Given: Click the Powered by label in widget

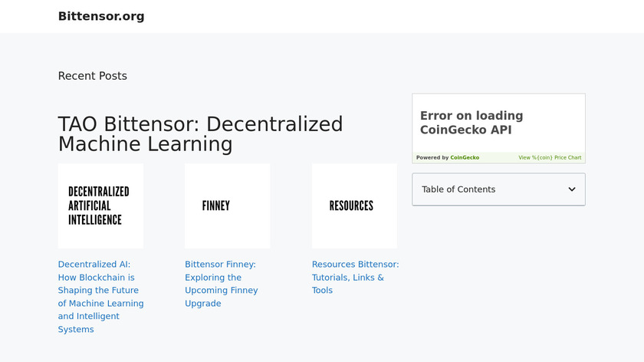Looking at the screenshot, I should tap(432, 158).
